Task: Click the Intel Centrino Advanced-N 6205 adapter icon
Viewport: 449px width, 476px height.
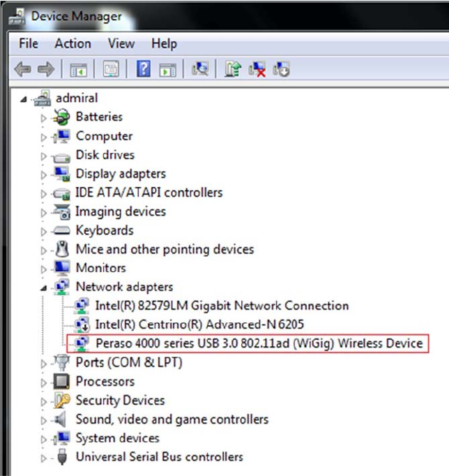Action: click(82, 325)
